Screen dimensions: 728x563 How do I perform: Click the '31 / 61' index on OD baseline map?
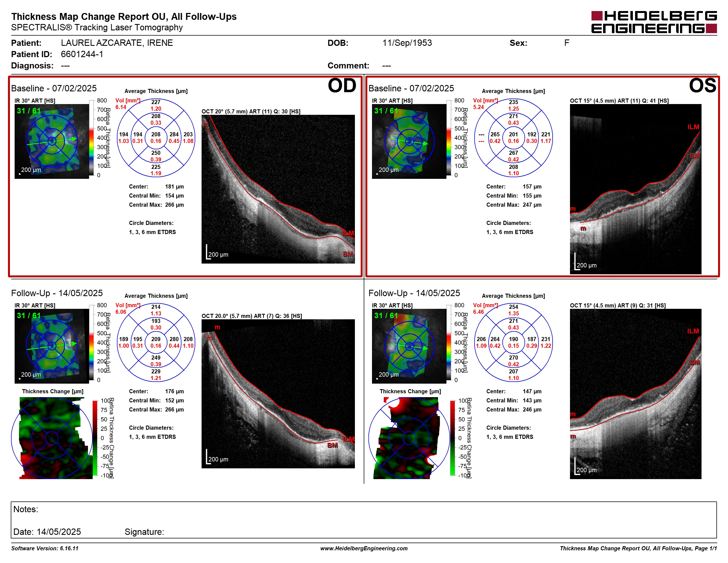(x=29, y=111)
